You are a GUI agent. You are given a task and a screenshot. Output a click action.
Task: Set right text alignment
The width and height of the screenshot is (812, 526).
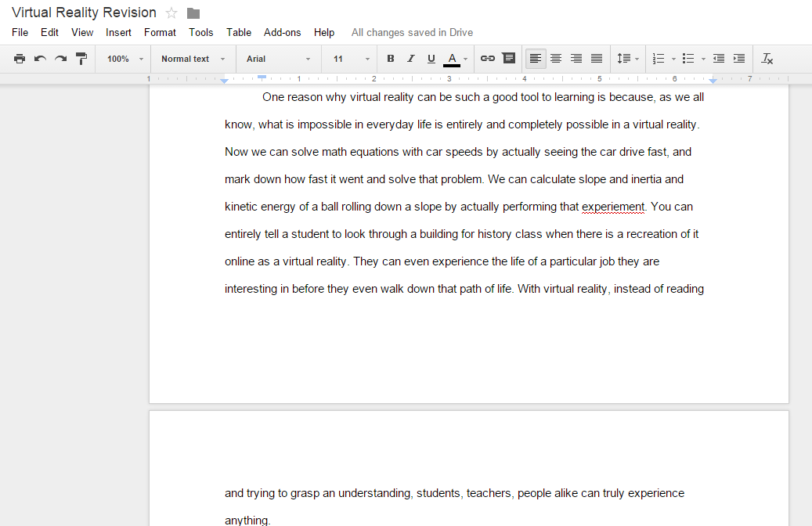click(576, 59)
